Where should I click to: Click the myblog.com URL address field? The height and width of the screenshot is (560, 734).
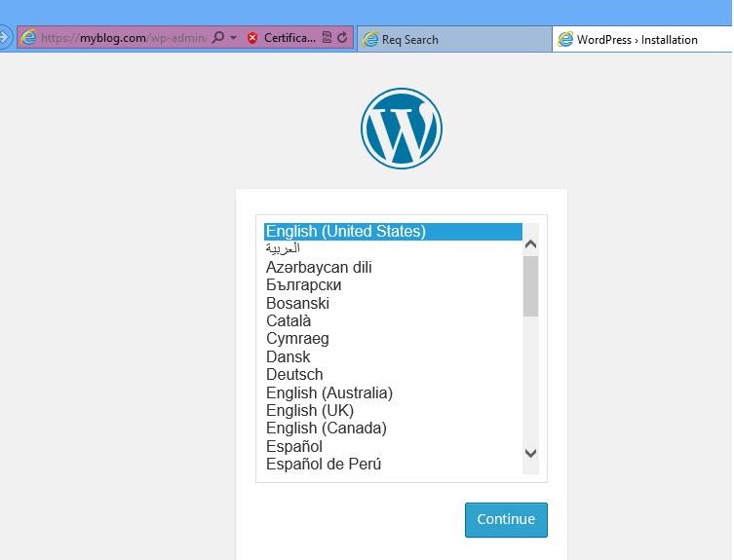[123, 38]
